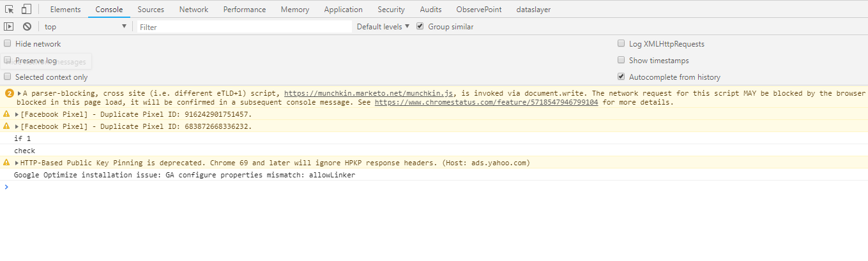Viewport: 868px width, 261px height.
Task: Open the chromestatus.com feature link
Action: (486, 102)
